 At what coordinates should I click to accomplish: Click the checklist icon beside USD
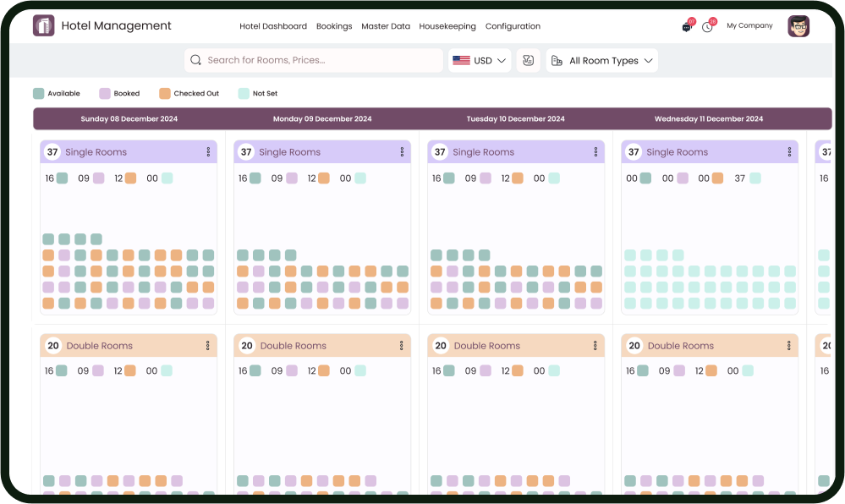pos(529,61)
